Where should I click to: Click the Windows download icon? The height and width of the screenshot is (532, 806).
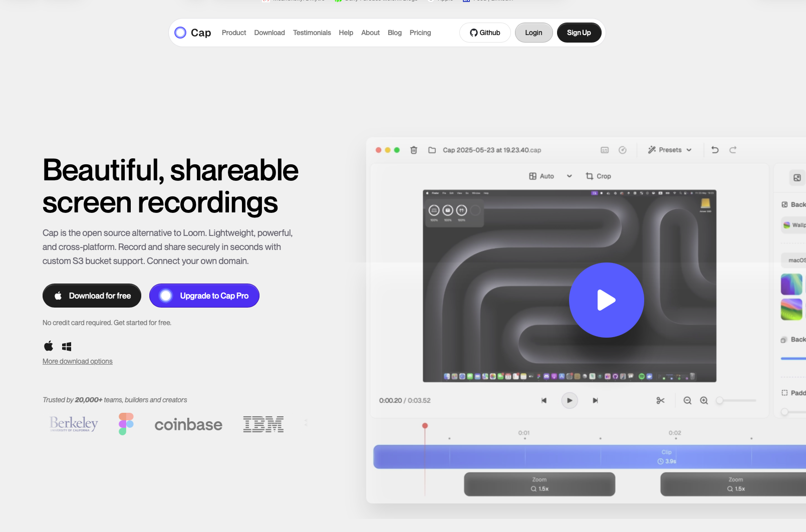(67, 346)
